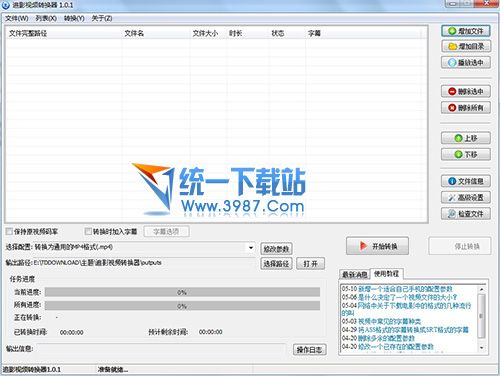Click the 输出路径 output path field
500x376 pixels.
click(144, 263)
